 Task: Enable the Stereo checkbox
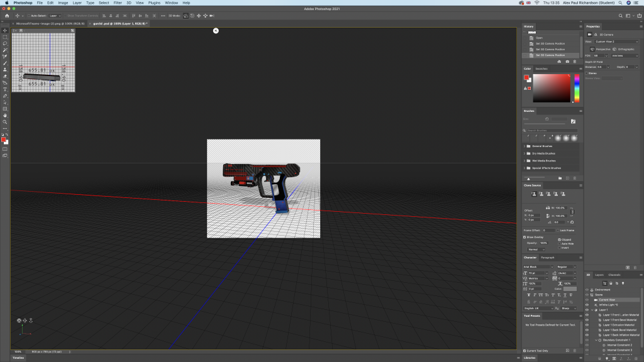click(587, 73)
